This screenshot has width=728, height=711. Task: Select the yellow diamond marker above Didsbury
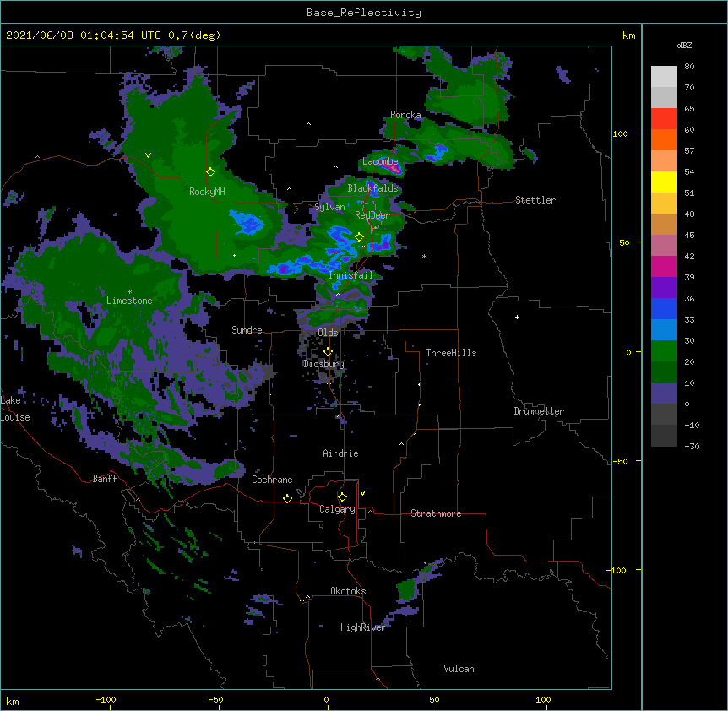(328, 352)
